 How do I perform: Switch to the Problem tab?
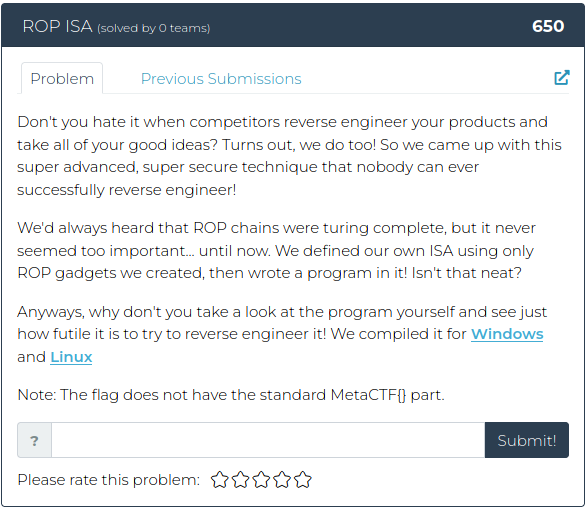62,78
